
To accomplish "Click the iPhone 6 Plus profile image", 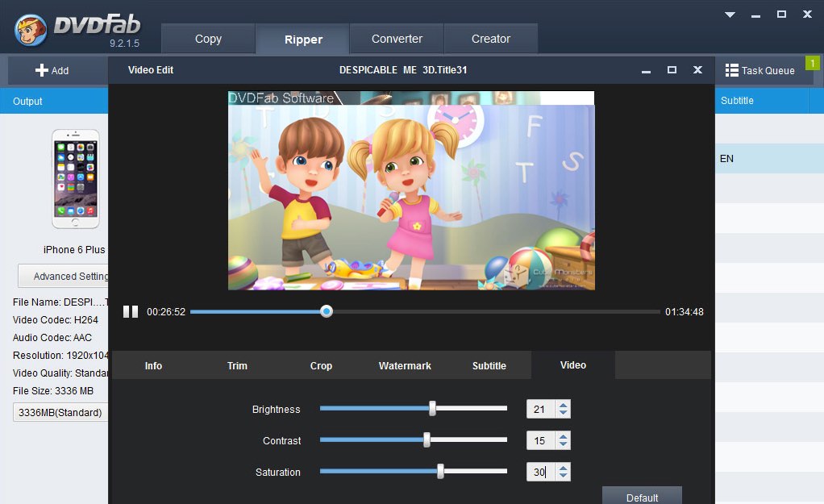I will pos(76,179).
